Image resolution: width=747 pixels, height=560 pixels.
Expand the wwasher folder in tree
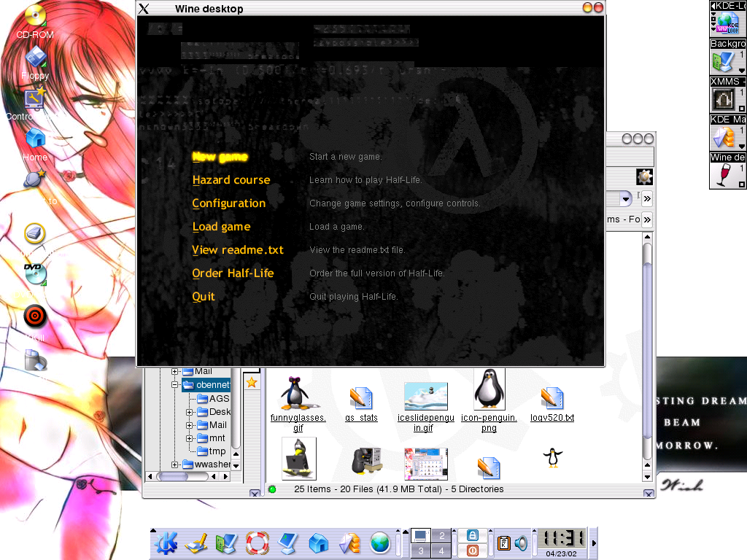[x=175, y=464]
